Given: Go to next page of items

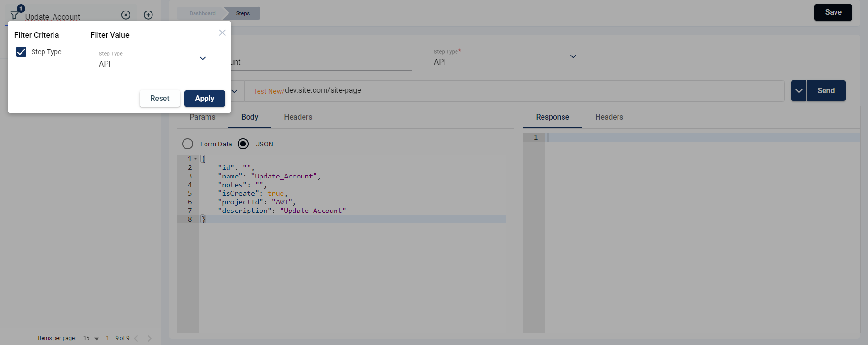Looking at the screenshot, I should click(x=150, y=338).
